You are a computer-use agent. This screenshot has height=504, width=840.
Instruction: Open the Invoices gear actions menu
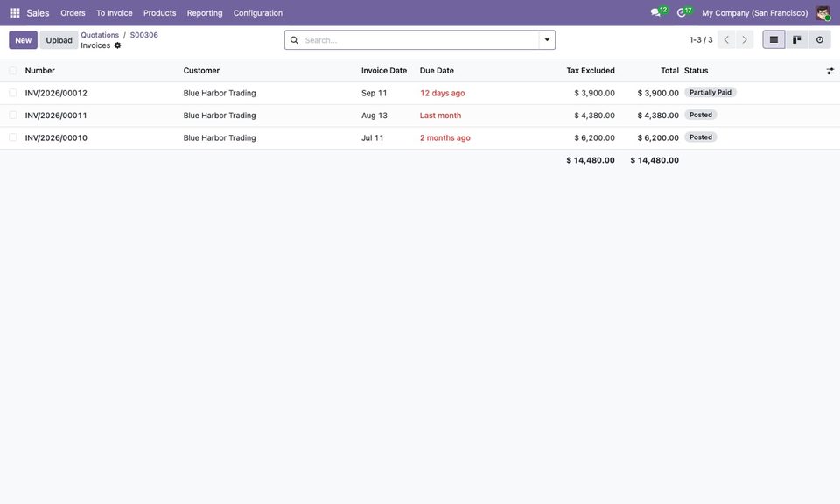coord(118,45)
